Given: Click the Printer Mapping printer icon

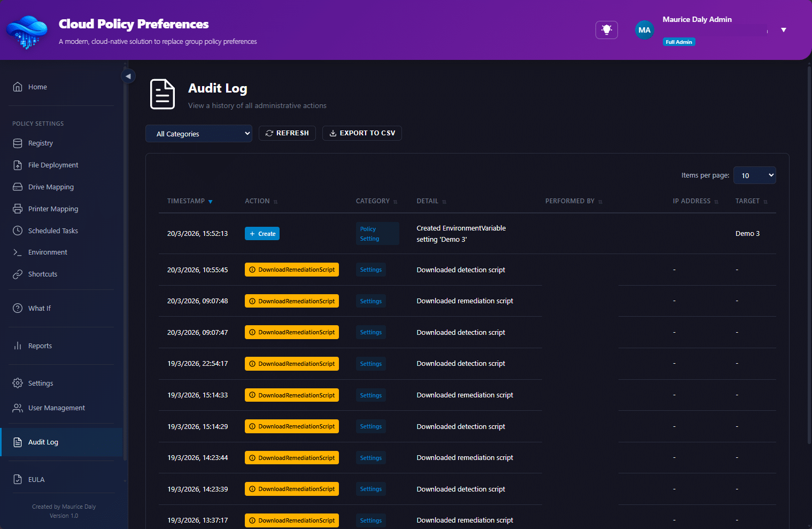Looking at the screenshot, I should tap(18, 209).
